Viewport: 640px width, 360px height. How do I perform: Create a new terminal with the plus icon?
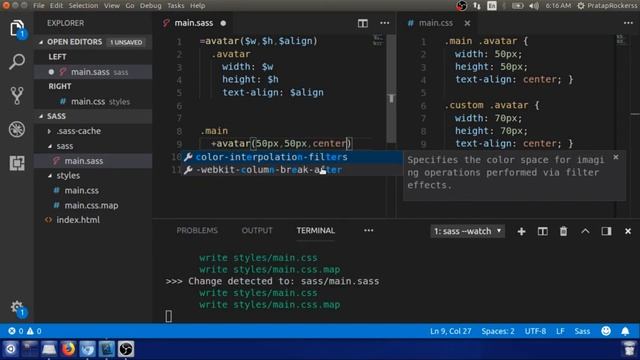click(521, 231)
